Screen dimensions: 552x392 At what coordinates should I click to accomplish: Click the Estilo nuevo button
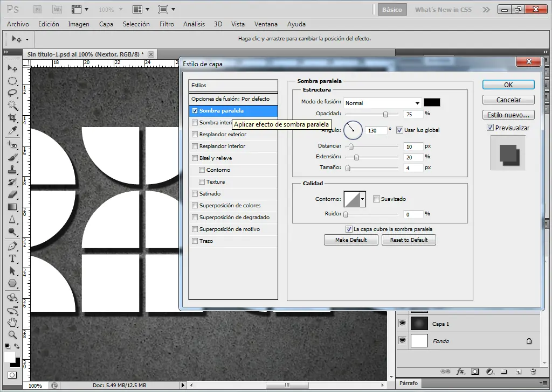coord(508,114)
